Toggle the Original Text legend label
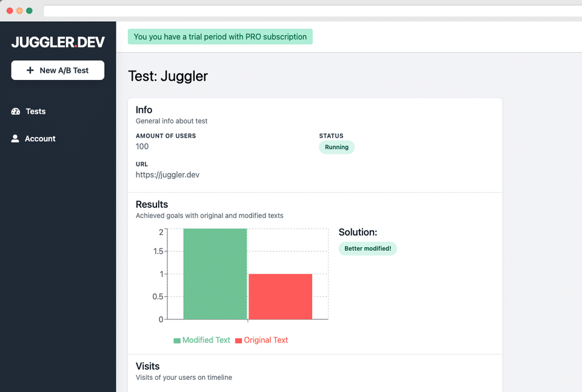This screenshot has height=392, width=582. 266,340
